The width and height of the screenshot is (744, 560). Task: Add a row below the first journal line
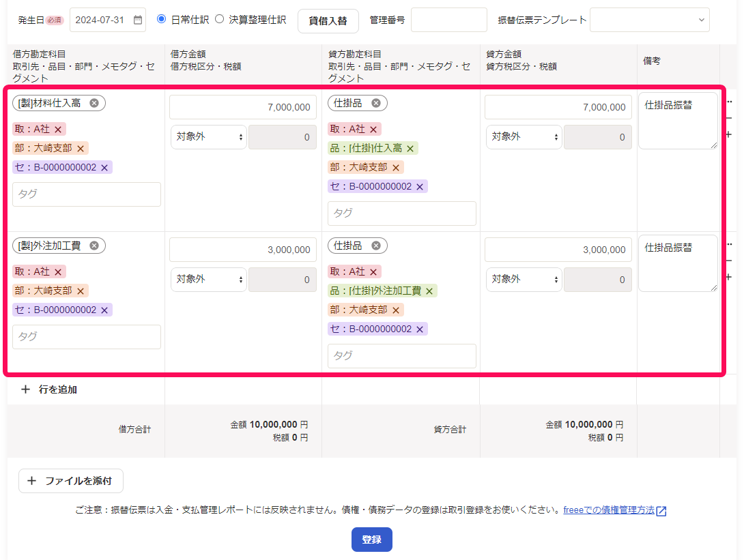(x=729, y=134)
